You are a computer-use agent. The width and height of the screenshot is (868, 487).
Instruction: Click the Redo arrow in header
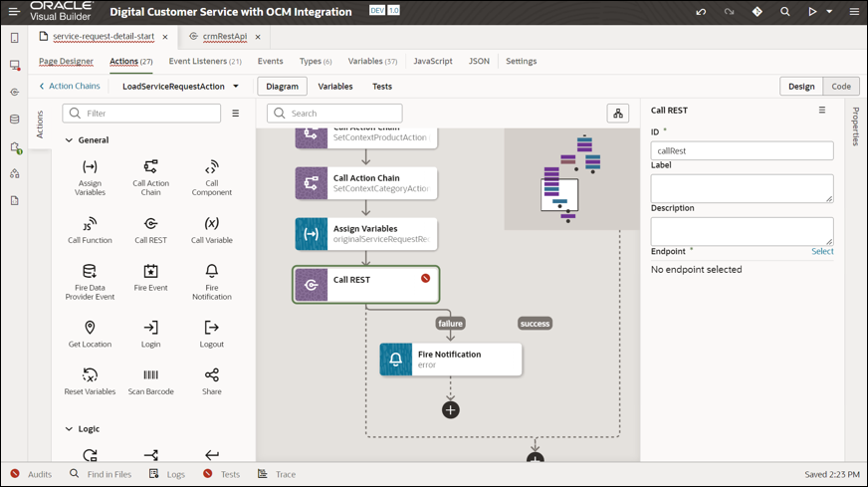729,12
